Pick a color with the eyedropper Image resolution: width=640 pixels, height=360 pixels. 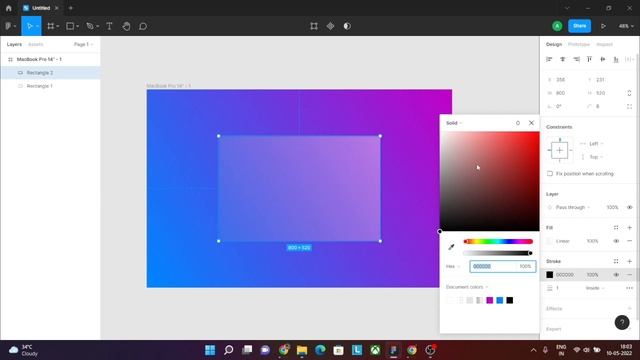click(x=451, y=247)
